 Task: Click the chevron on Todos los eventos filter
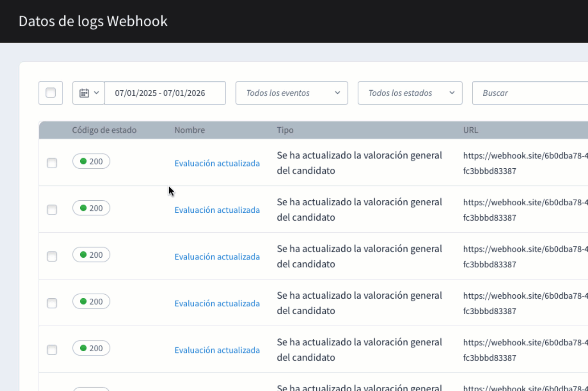pyautogui.click(x=338, y=93)
